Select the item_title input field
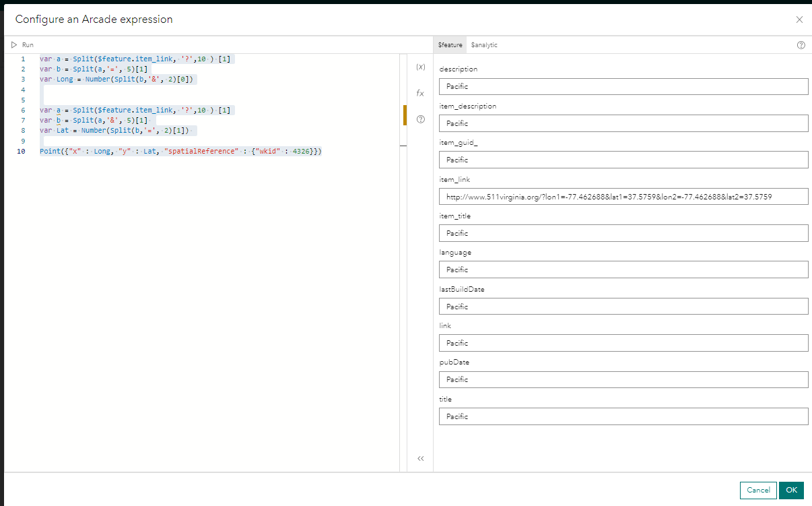Screen dimensions: 812x506 [x=623, y=232]
